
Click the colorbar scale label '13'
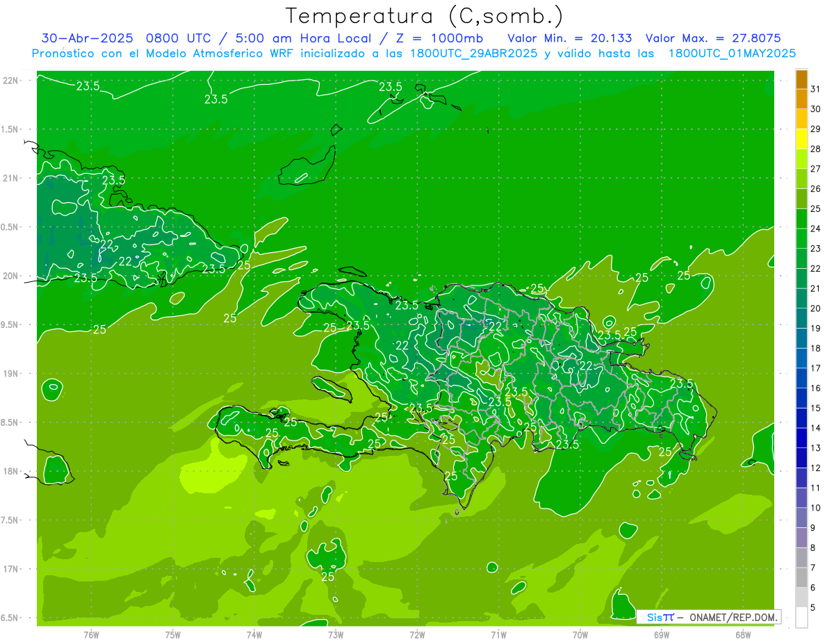click(x=816, y=448)
